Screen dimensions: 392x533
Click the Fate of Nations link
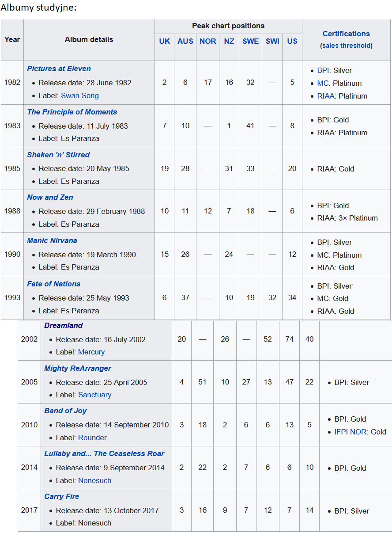(x=53, y=284)
